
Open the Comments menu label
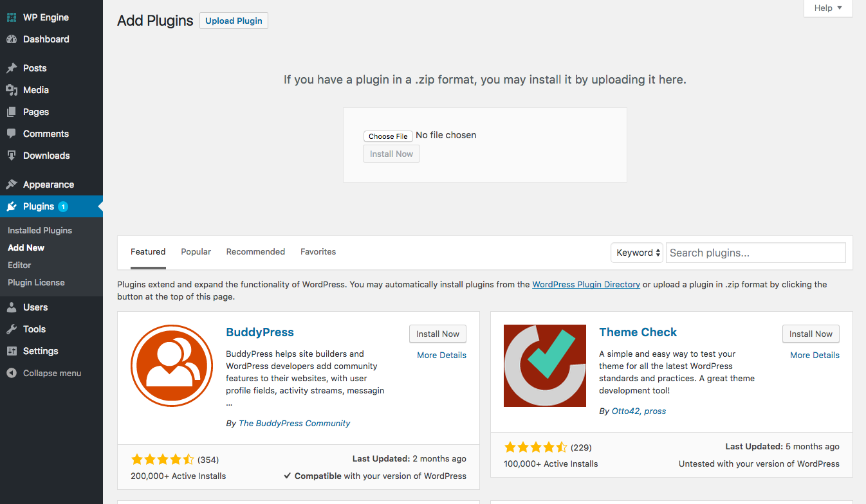pyautogui.click(x=46, y=134)
